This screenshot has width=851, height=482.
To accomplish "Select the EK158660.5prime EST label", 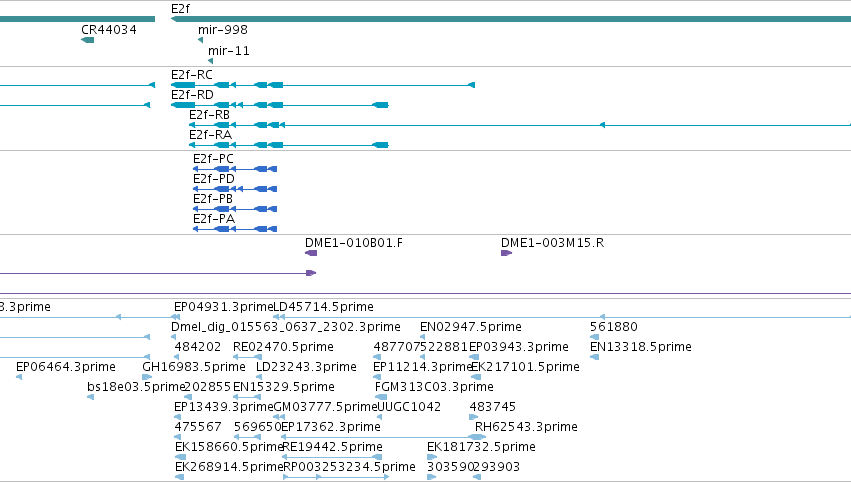I will tap(229, 448).
